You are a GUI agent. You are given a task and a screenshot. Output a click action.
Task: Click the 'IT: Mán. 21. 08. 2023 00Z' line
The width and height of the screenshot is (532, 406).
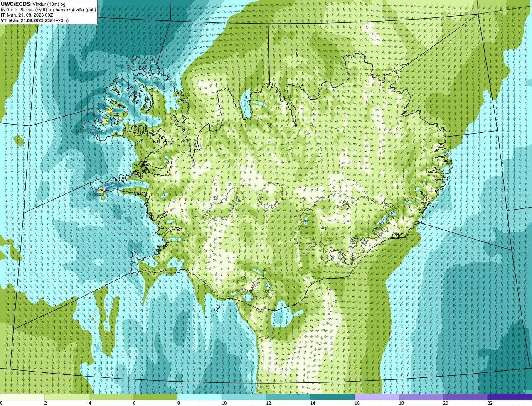point(28,15)
